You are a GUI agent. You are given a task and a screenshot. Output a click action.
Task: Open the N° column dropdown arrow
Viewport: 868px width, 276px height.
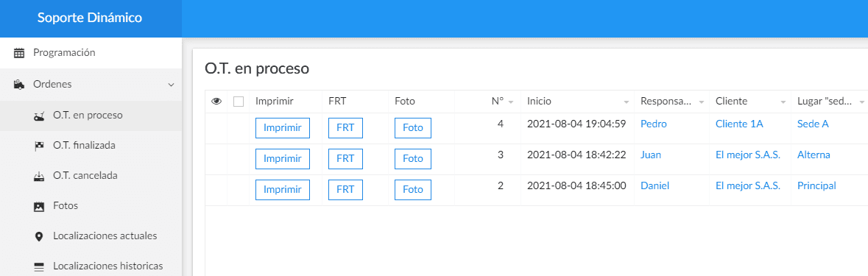(511, 102)
